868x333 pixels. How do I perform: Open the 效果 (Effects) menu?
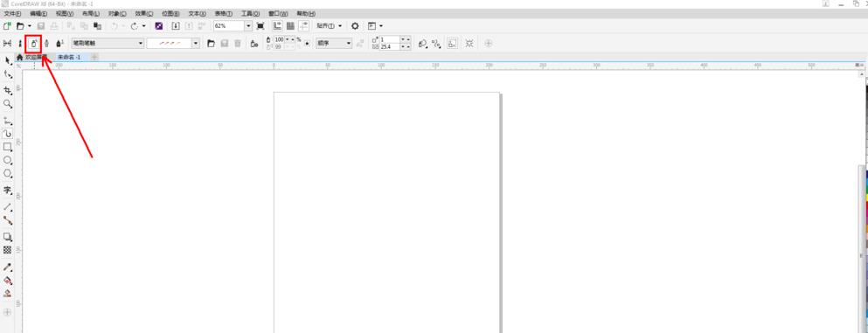coord(144,13)
